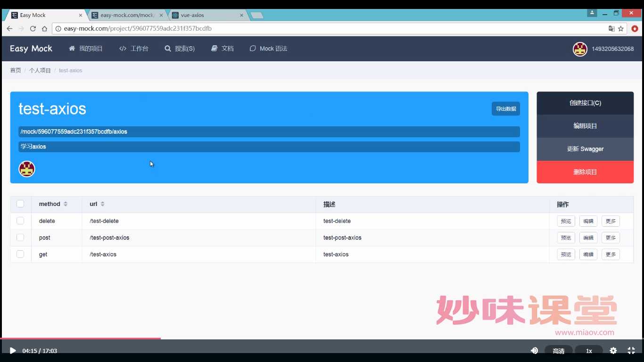Open 更多 for test-delete row
Viewport: 644px width, 362px height.
(611, 221)
